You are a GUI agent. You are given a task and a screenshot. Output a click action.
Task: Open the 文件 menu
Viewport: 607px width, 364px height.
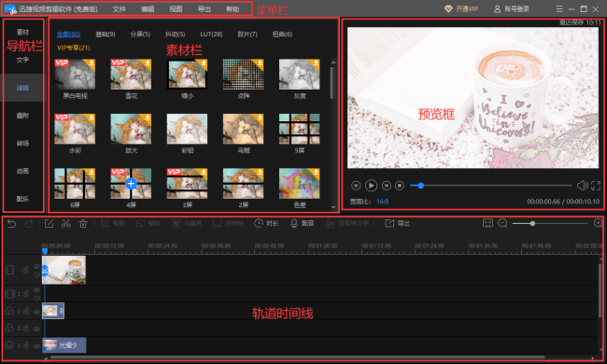pyautogui.click(x=120, y=9)
